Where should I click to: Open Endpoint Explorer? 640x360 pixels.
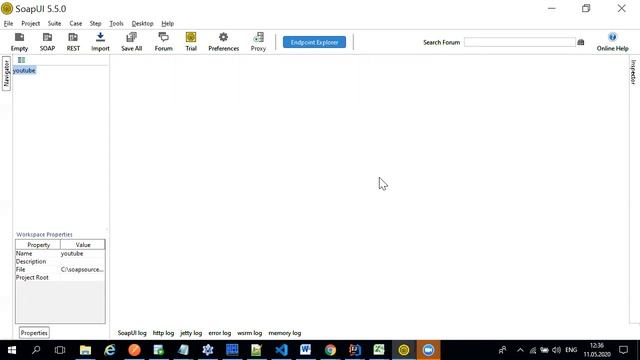[314, 42]
